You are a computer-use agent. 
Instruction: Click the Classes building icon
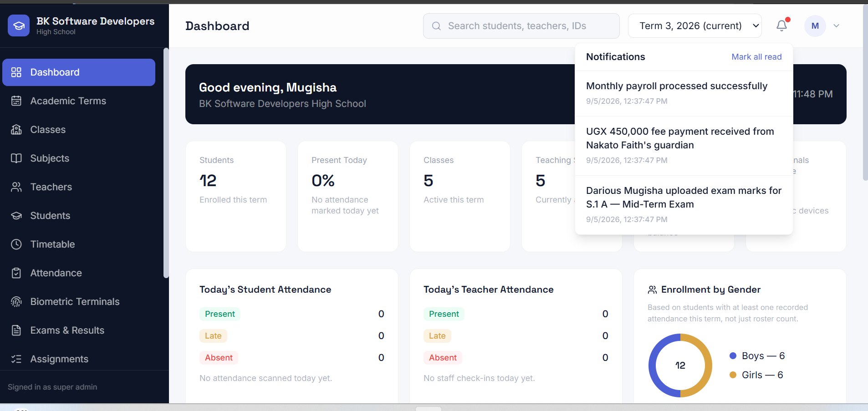(x=16, y=130)
